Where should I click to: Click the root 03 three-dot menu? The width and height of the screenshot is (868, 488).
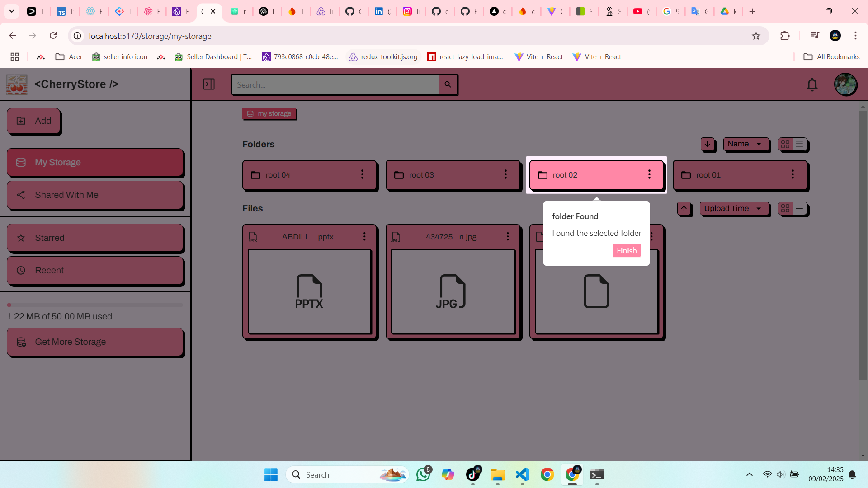[505, 174]
